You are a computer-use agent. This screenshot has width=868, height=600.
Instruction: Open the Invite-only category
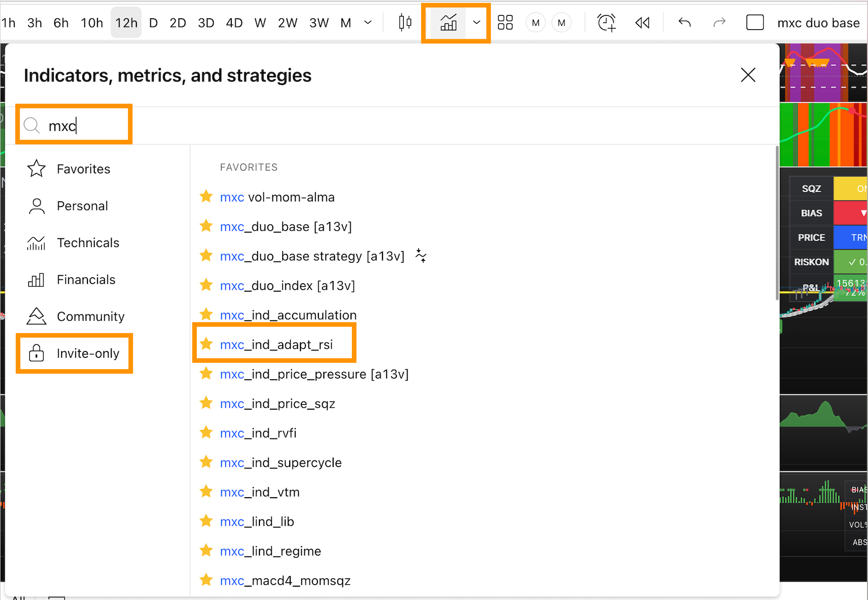click(x=74, y=353)
